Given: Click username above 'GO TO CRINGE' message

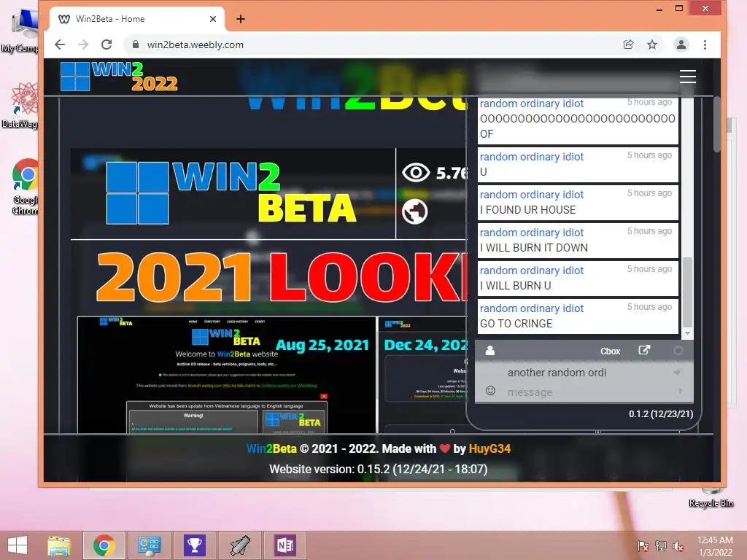Looking at the screenshot, I should (531, 308).
